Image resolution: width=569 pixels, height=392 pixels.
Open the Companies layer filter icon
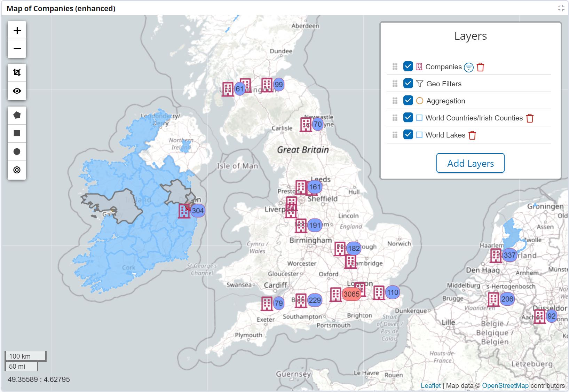pyautogui.click(x=469, y=67)
